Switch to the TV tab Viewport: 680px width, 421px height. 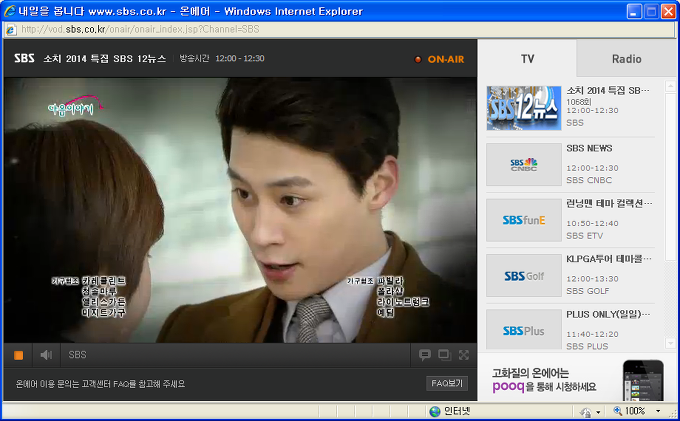pos(527,59)
